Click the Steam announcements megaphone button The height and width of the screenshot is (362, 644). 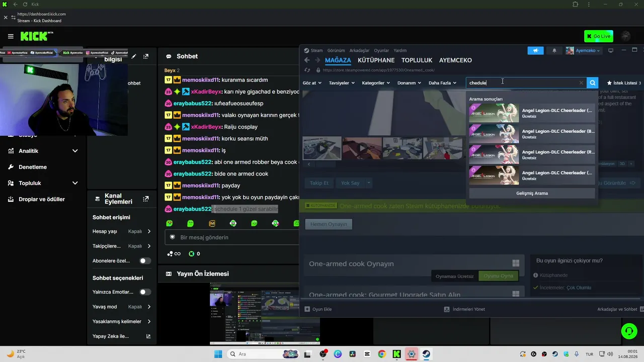pos(536,50)
